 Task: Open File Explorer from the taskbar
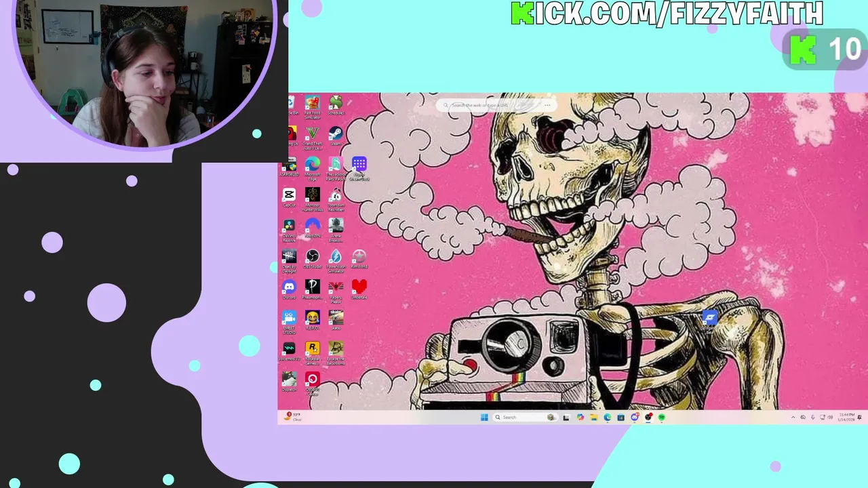tap(593, 418)
